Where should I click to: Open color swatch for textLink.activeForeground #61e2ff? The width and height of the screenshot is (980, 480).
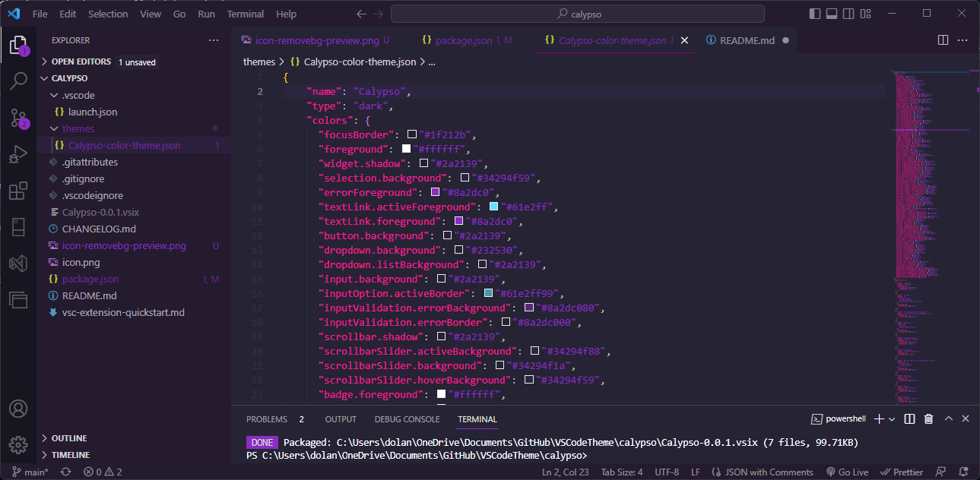tap(493, 207)
